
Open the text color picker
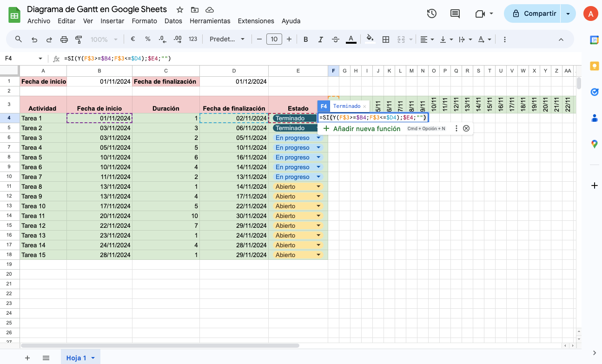351,40
